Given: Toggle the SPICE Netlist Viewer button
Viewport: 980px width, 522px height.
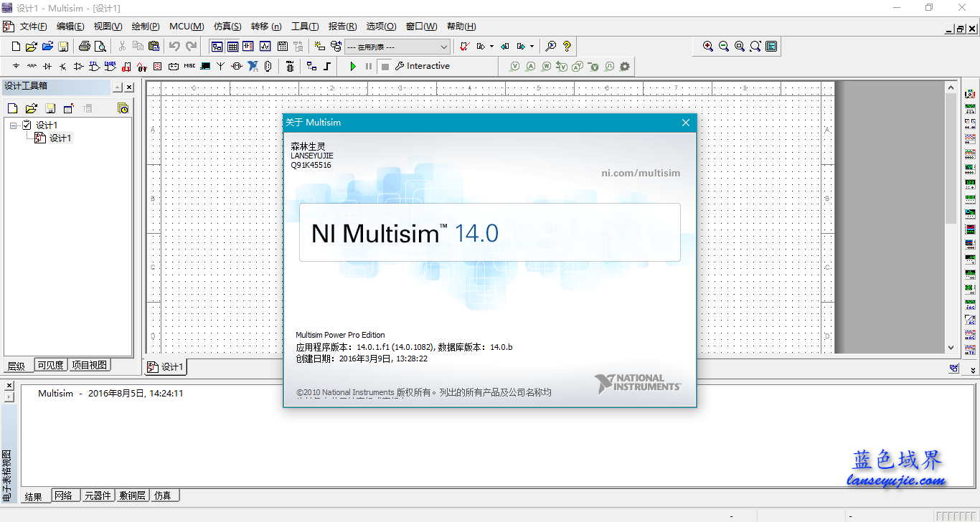Looking at the screenshot, I should pyautogui.click(x=248, y=47).
